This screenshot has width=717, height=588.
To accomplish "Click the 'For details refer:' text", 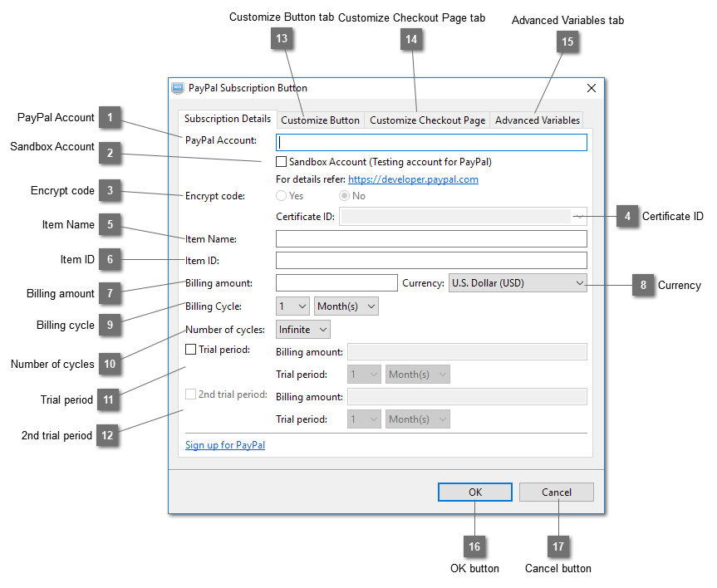I will point(311,179).
